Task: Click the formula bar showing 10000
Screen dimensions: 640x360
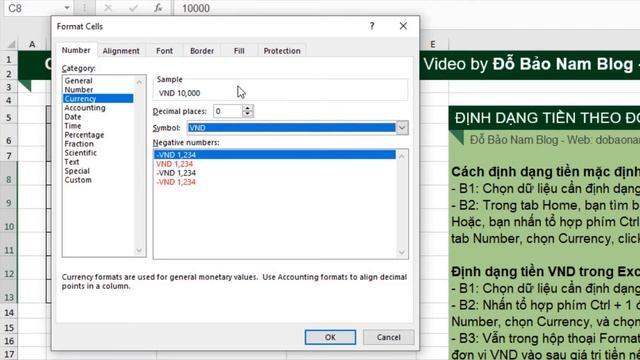Action: (407, 8)
